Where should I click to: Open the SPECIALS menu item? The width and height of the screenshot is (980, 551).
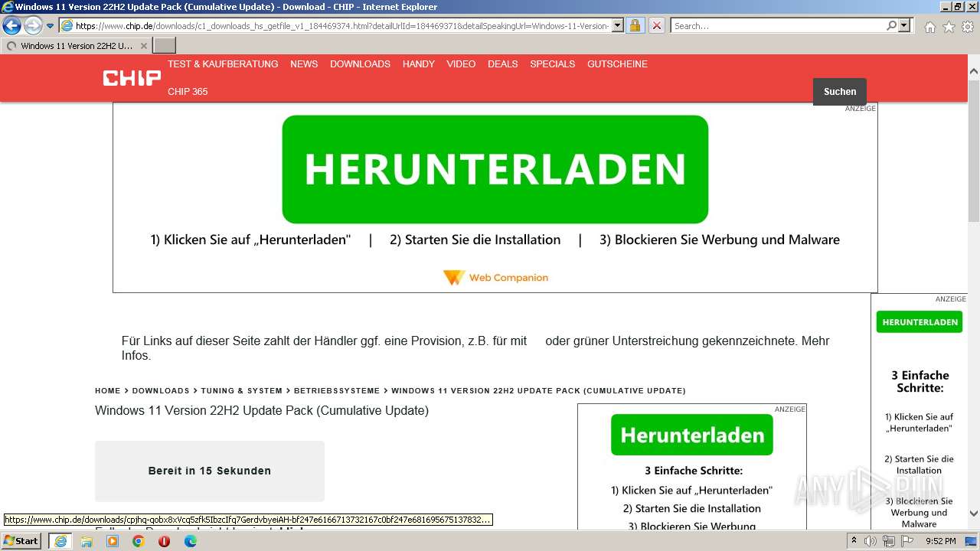tap(553, 64)
